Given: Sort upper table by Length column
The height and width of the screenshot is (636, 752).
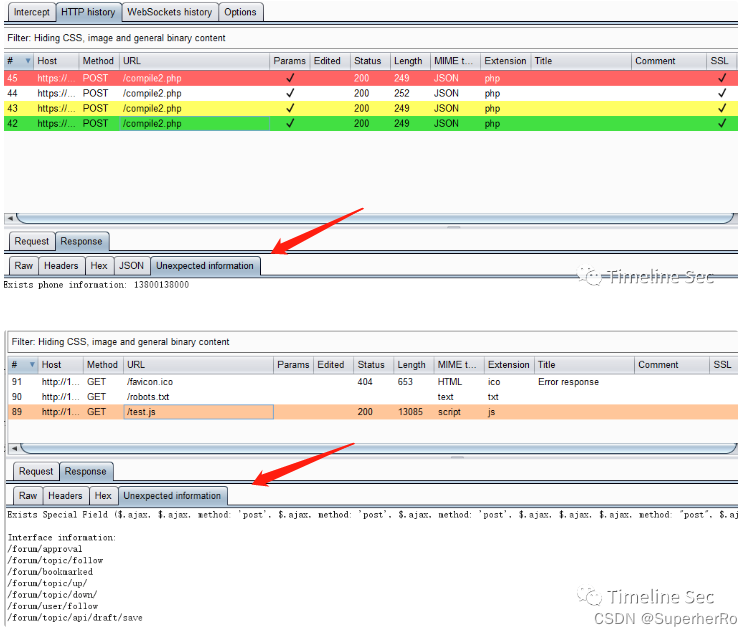Looking at the screenshot, I should coord(410,61).
